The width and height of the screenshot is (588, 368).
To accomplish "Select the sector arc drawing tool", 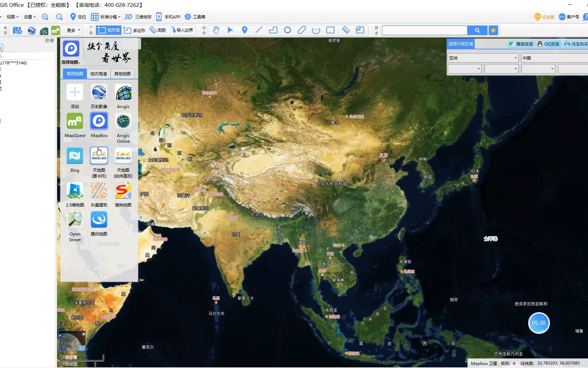I will pos(316,31).
